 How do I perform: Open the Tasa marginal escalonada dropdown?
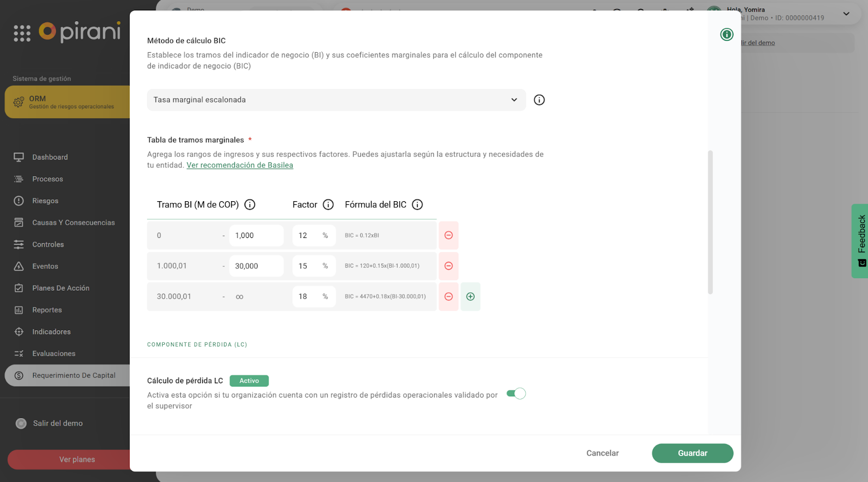(336, 100)
